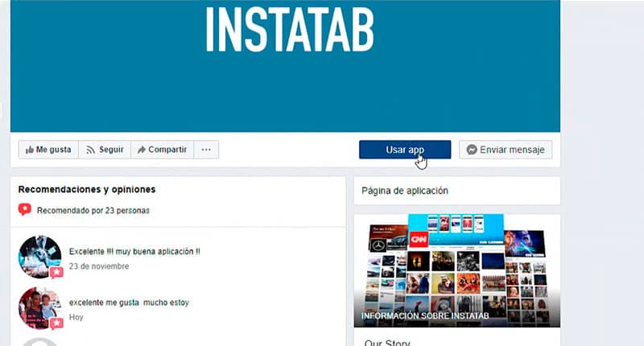Open reviewer avatar for 'excelente me gusta mucho estoy'

pos(39,308)
